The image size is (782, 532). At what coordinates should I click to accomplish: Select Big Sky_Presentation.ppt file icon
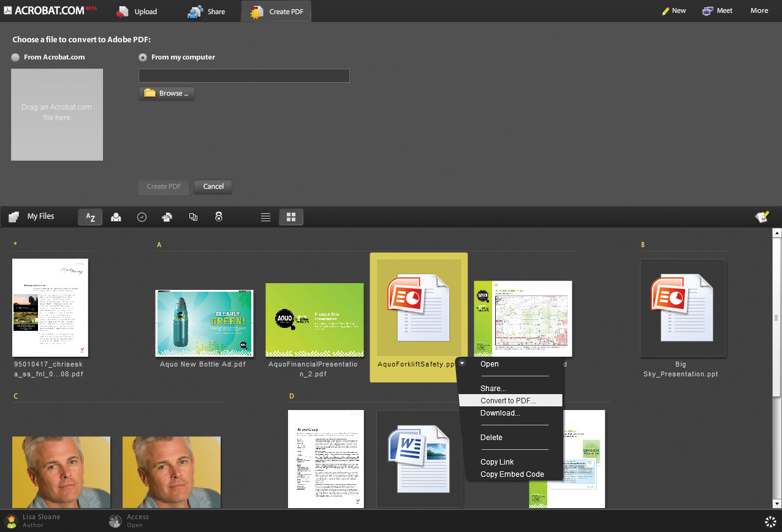pos(683,308)
